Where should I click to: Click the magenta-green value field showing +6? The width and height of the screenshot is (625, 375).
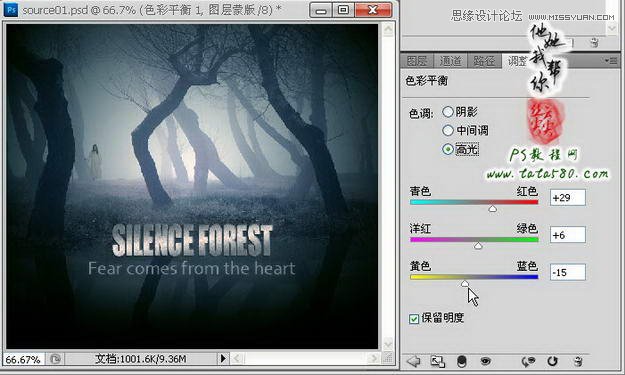[x=568, y=235]
